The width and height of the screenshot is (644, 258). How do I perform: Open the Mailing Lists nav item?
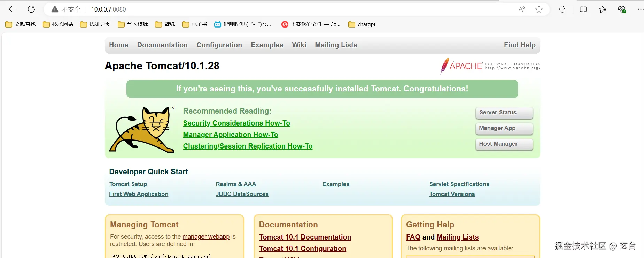pyautogui.click(x=336, y=45)
